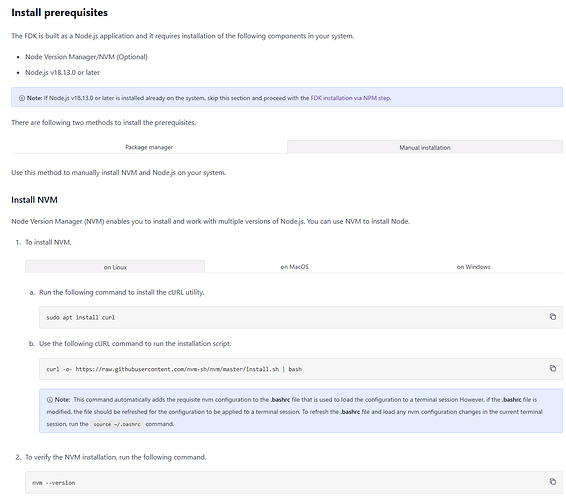
Task: Choose the on Linux tab
Action: [x=115, y=267]
